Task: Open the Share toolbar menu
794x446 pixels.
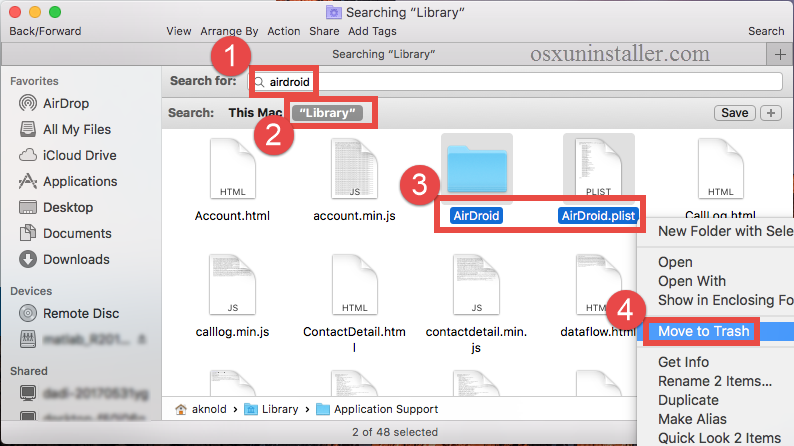Action: (324, 31)
